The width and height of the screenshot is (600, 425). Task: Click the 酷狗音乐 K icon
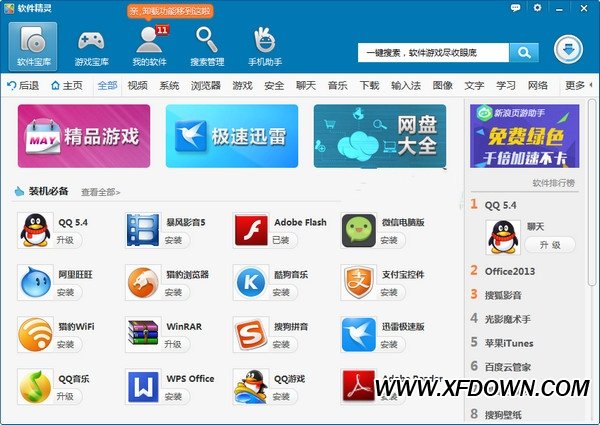[251, 282]
